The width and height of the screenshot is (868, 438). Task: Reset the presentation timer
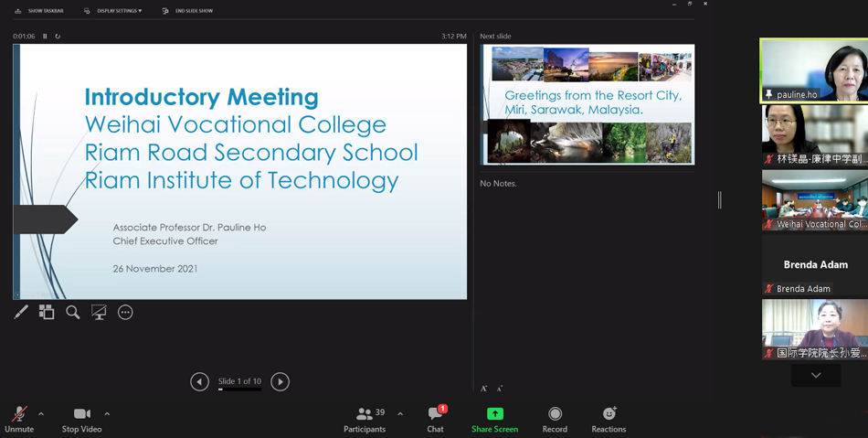(58, 37)
